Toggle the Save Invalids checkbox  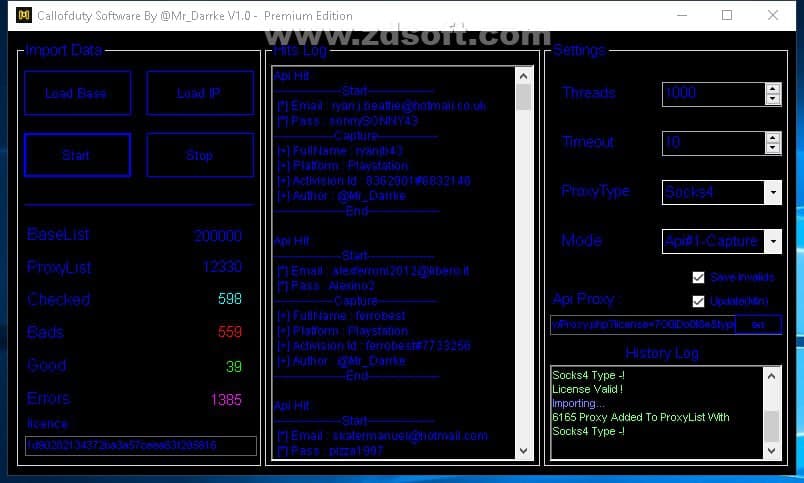coord(698,277)
